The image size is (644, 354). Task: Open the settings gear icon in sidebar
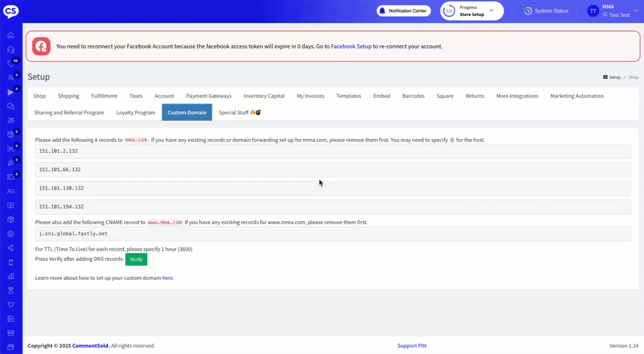10,234
